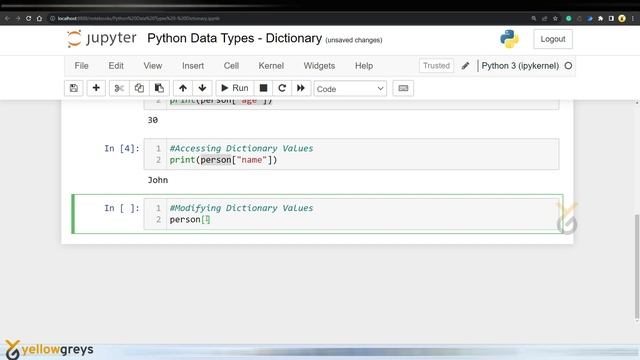Paste cells below icon
The image size is (640, 360).
click(159, 88)
